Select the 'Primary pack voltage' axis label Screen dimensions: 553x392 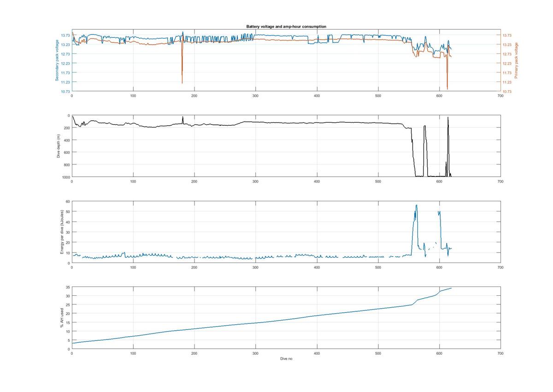click(x=516, y=60)
